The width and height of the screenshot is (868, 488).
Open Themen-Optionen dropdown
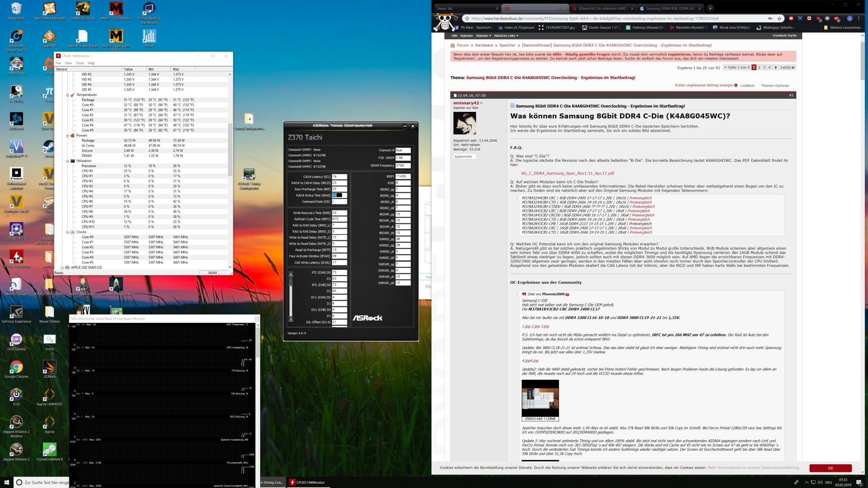point(775,86)
